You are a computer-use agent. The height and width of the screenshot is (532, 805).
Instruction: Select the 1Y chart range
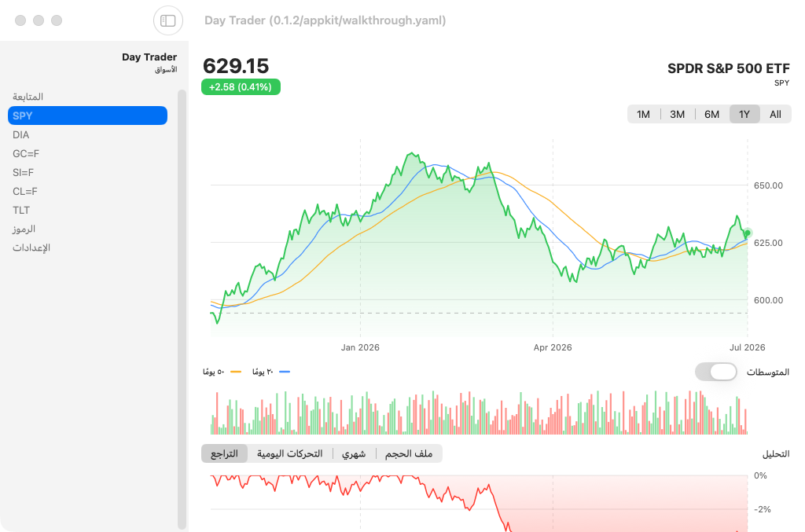tap(744, 114)
